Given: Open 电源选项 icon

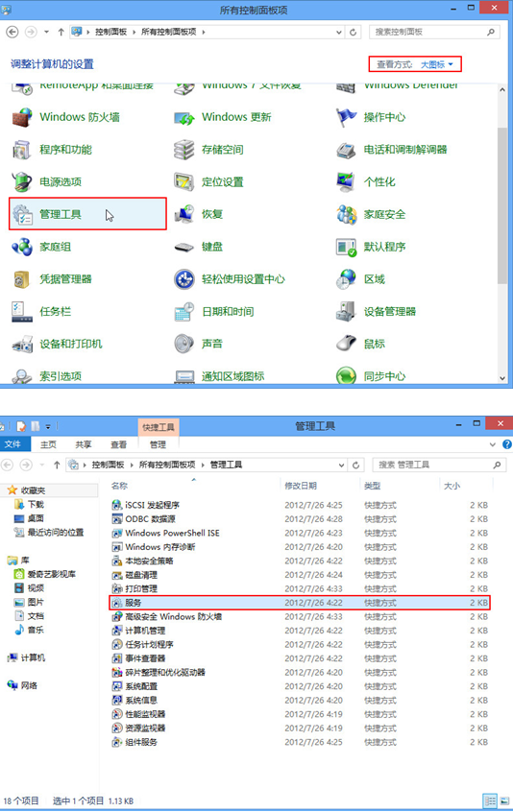Looking at the screenshot, I should pyautogui.click(x=22, y=181).
